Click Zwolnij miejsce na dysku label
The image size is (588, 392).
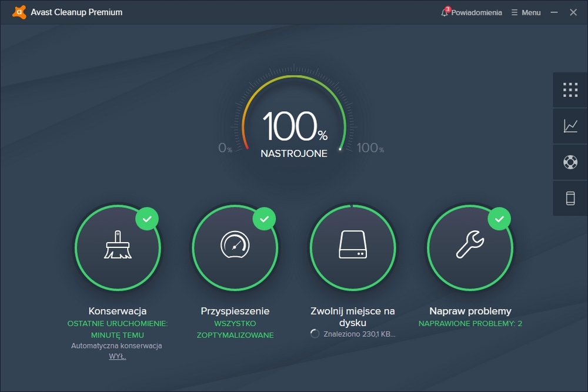point(352,317)
